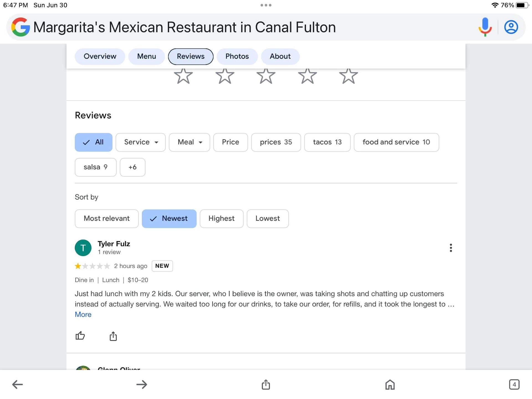The height and width of the screenshot is (399, 532).
Task: Sort reviews by Most relevant
Action: click(106, 219)
